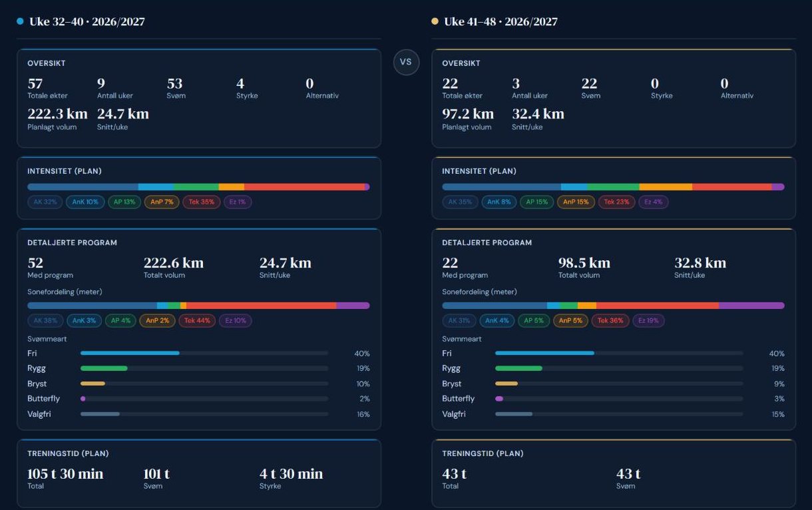Click the Rygg stroke bar in Uke 32–40 panel
This screenshot has width=812, height=510.
204,368
